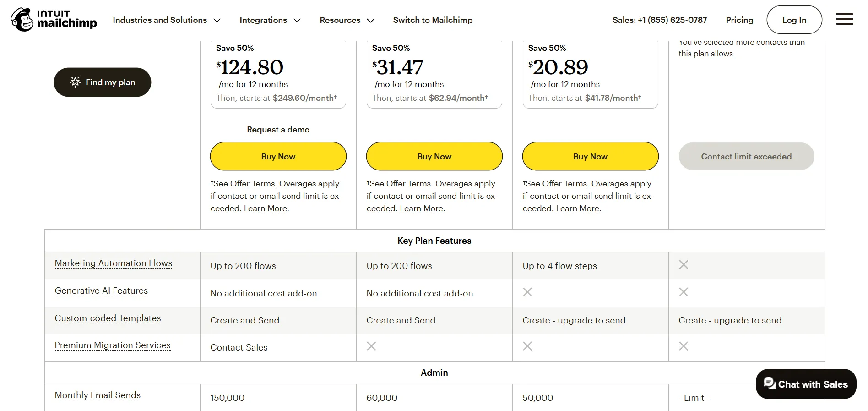Open Premium Migration Services link
The height and width of the screenshot is (411, 868).
pos(113,345)
